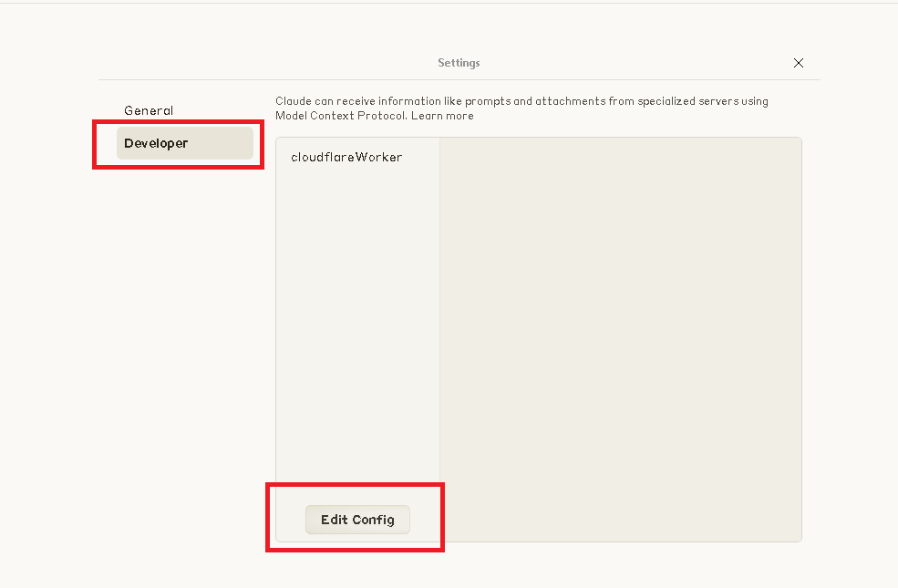Image resolution: width=898 pixels, height=588 pixels.
Task: Click the first line of the description
Action: coord(521,101)
